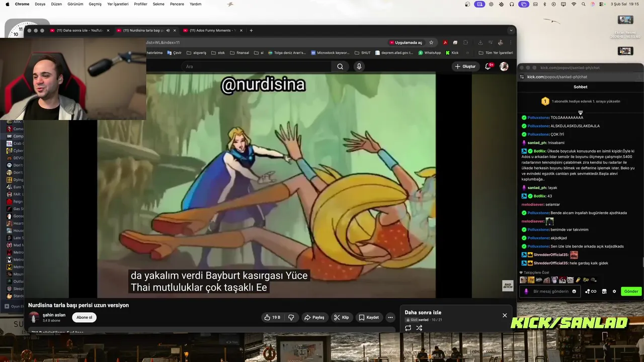The width and height of the screenshot is (644, 362).
Task: Click the first cat emote in Takipçilere Özel
Action: pos(523,280)
